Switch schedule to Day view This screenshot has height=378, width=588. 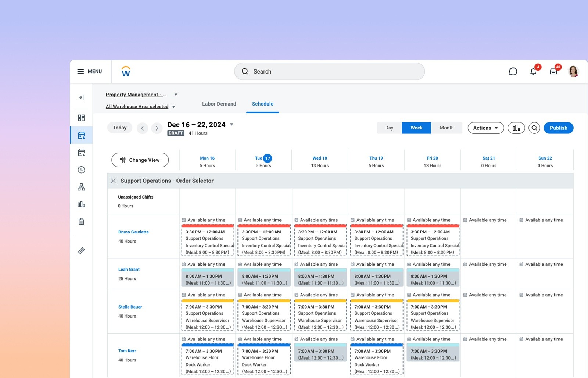(x=389, y=128)
